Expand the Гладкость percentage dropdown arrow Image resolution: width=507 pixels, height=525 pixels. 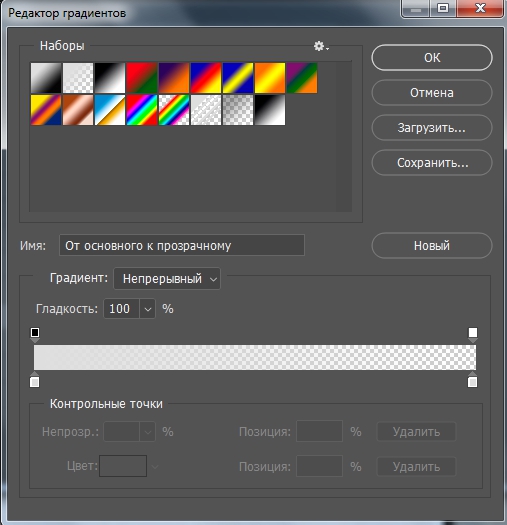click(148, 308)
